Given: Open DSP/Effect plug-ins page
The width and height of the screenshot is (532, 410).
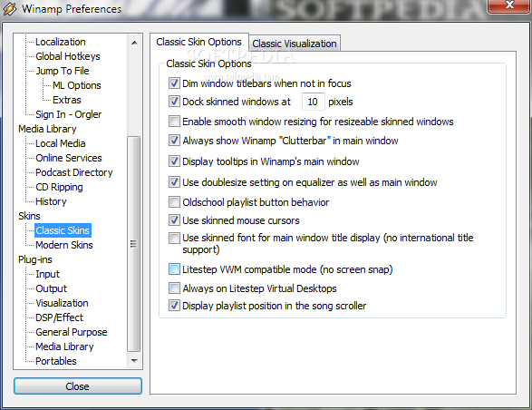Looking at the screenshot, I should pos(60,317).
